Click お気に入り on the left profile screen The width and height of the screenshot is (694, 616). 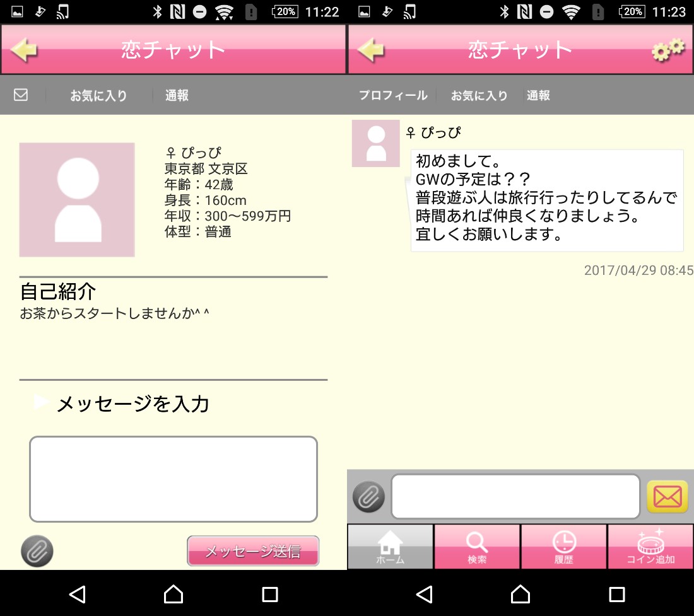(98, 95)
